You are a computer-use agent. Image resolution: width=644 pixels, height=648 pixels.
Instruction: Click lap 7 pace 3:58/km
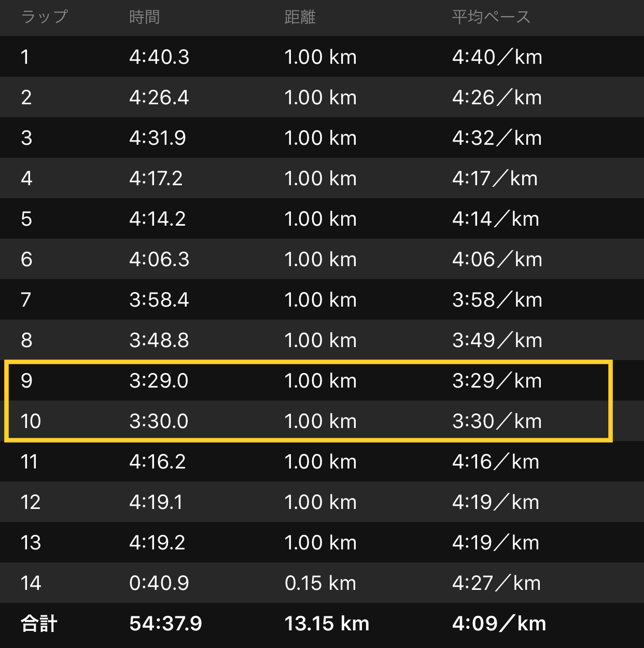(497, 300)
